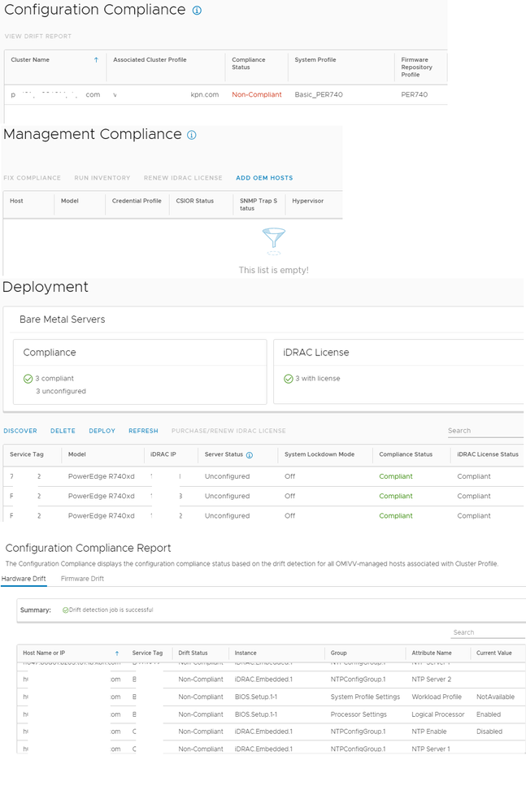Click the Service Tag header in Deployment table

(x=26, y=454)
